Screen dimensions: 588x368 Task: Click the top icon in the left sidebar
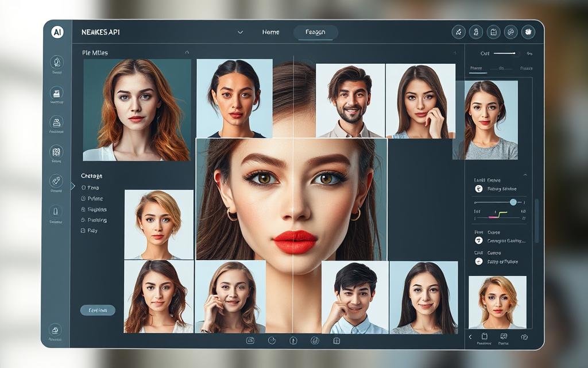57,62
